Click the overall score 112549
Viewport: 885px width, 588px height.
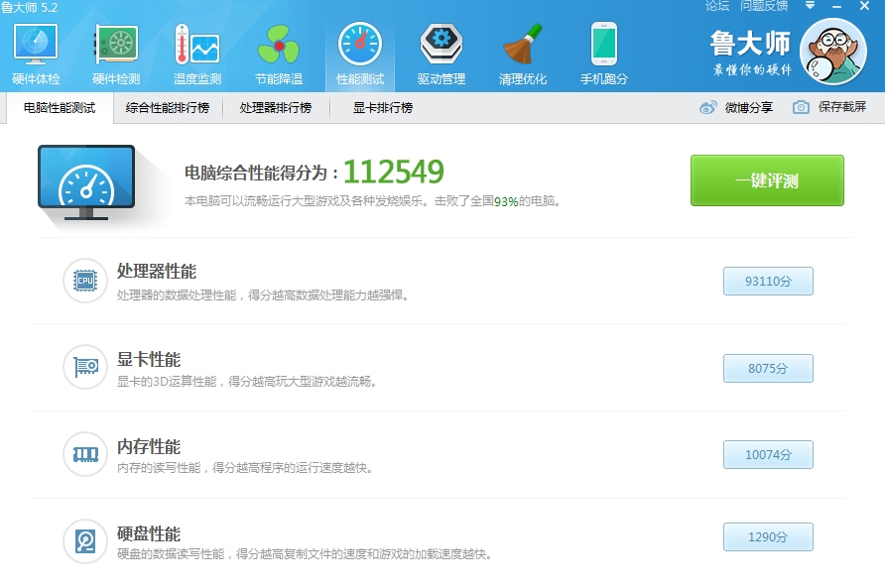tap(394, 172)
